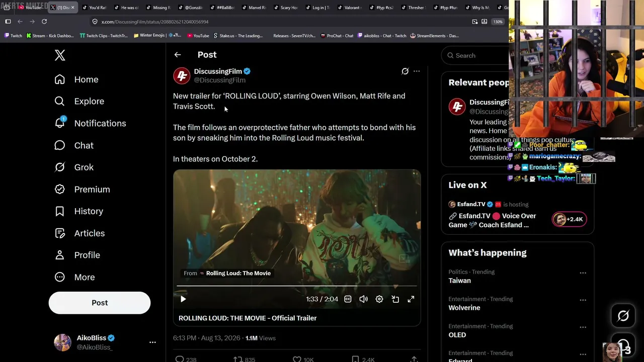Open the DiscussingFilm profile avatar on the post
Screen dimensions: 644x362
click(x=182, y=75)
